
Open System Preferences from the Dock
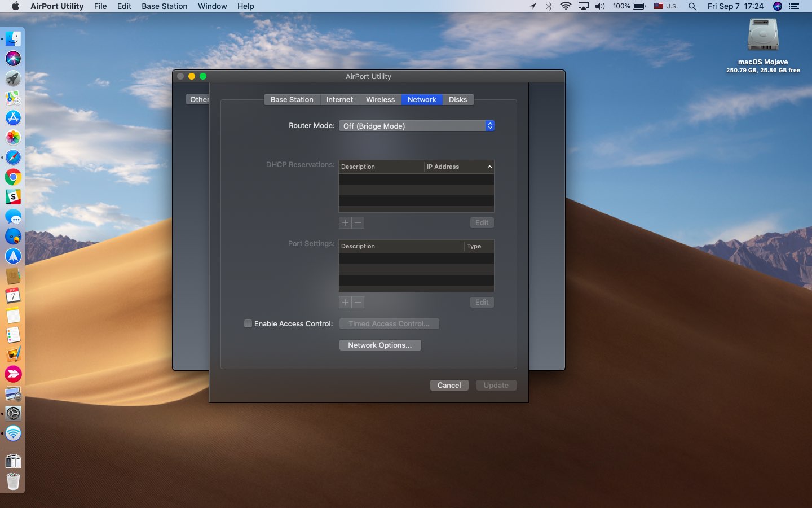13,414
